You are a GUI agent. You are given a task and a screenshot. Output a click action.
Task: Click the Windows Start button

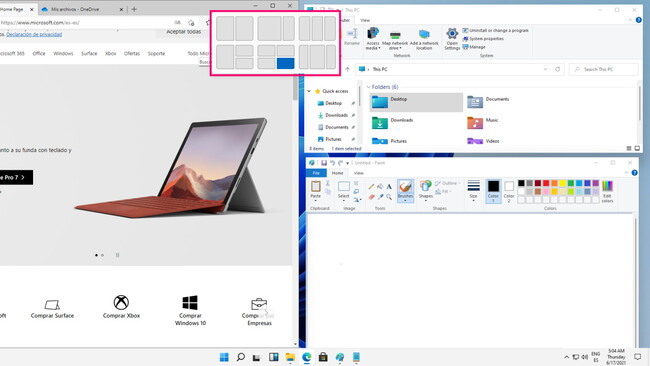[224, 357]
